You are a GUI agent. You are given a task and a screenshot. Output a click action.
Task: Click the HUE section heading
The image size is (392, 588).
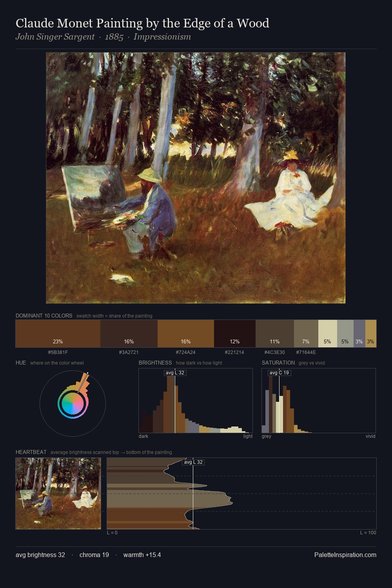coord(21,363)
